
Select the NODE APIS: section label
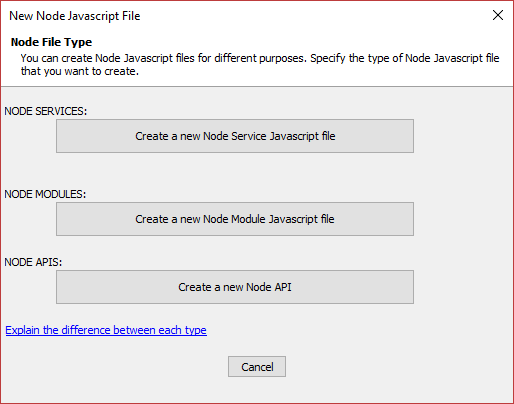tap(33, 262)
